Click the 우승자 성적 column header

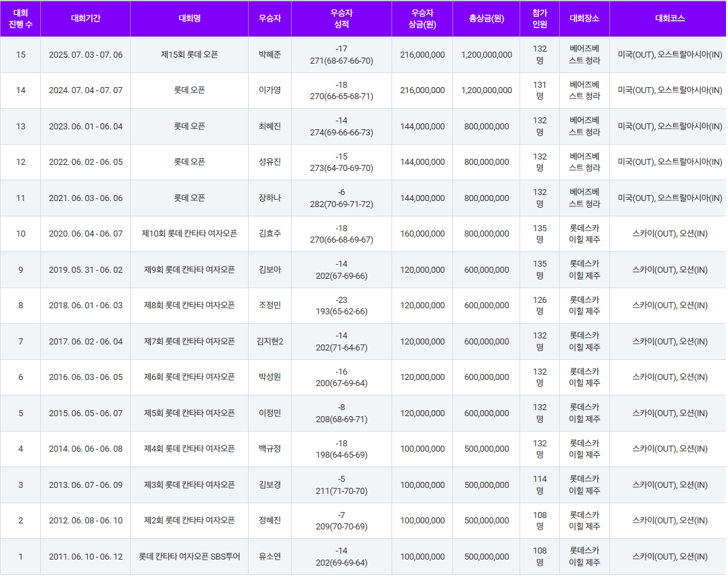click(341, 19)
